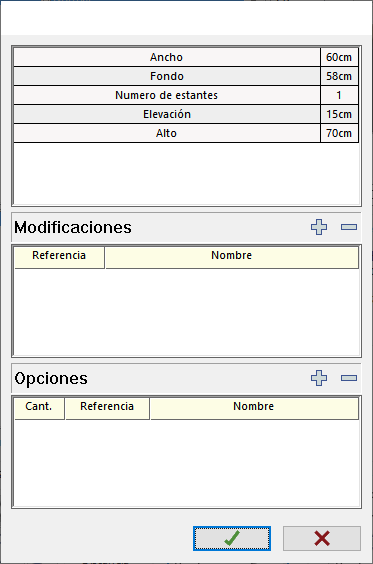Select the Ancho property row label
This screenshot has width=373, height=564.
click(x=167, y=57)
